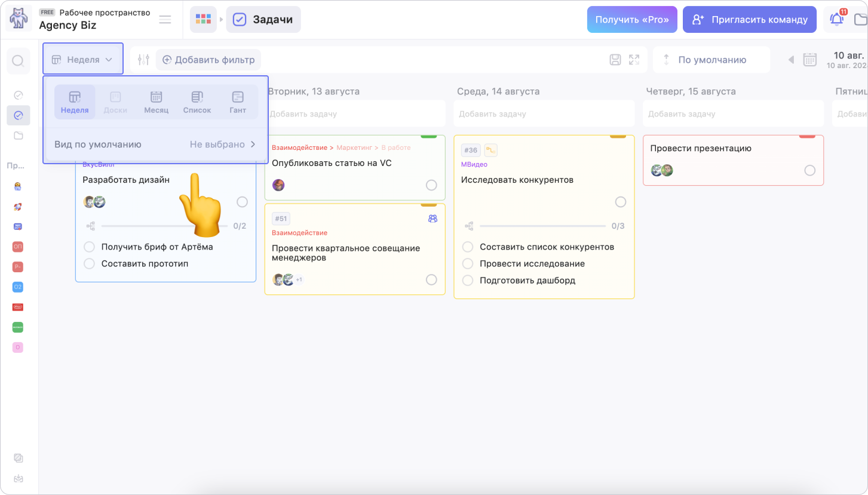This screenshot has height=495, width=868.
Task: Toggle fullscreen expand icon
Action: [x=634, y=60]
